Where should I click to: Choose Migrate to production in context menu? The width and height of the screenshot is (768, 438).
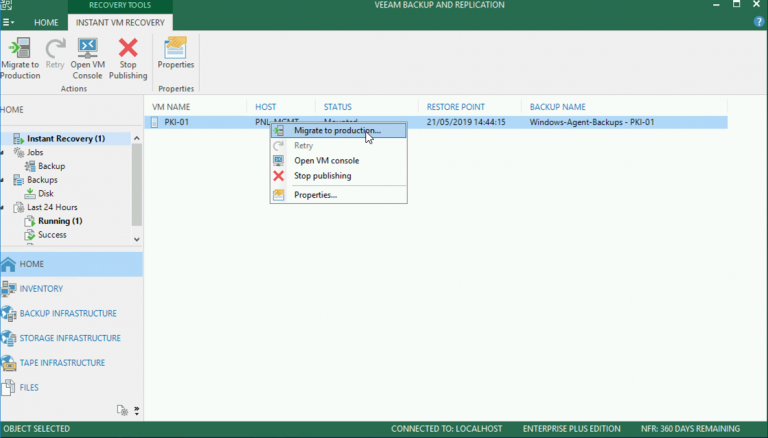tap(338, 130)
